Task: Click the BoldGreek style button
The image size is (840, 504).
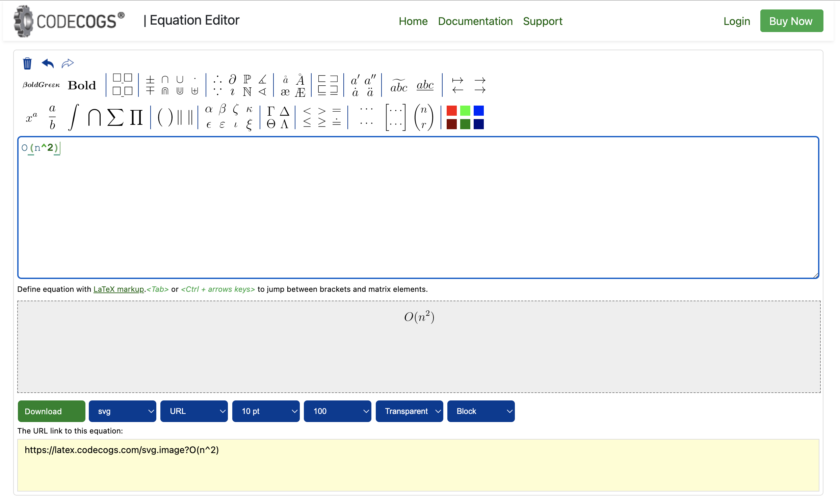Action: click(x=41, y=85)
